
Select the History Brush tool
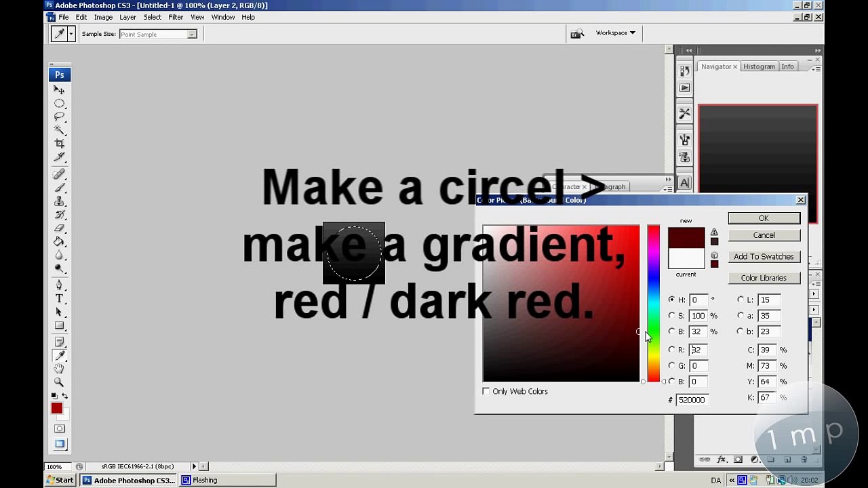pos(60,215)
